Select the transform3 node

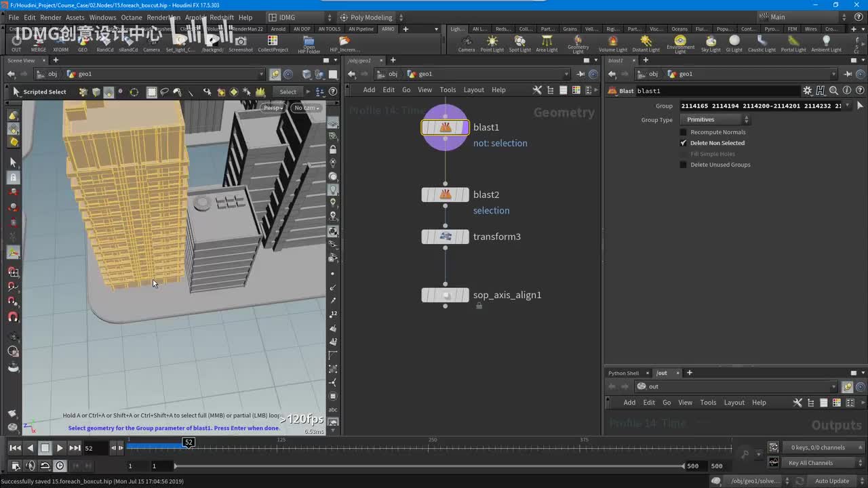click(445, 237)
